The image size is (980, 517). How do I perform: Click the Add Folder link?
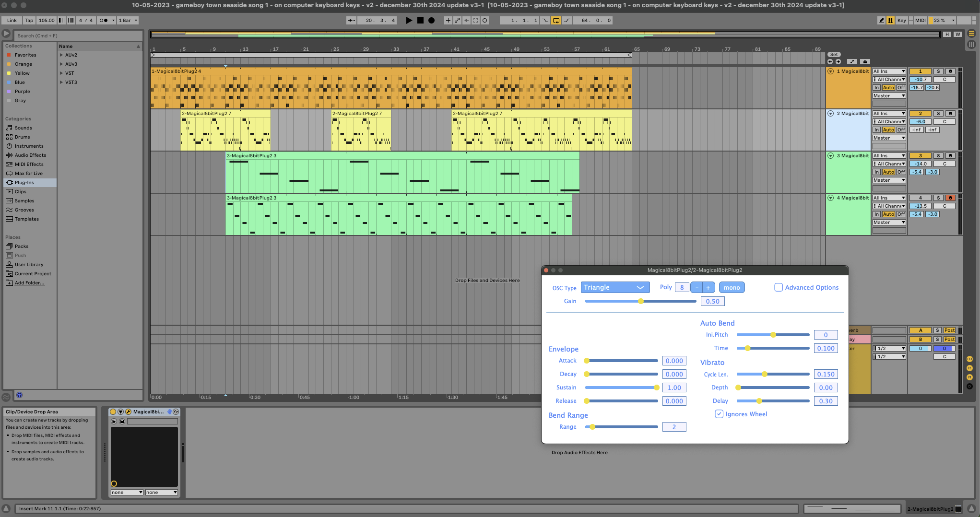click(x=29, y=283)
